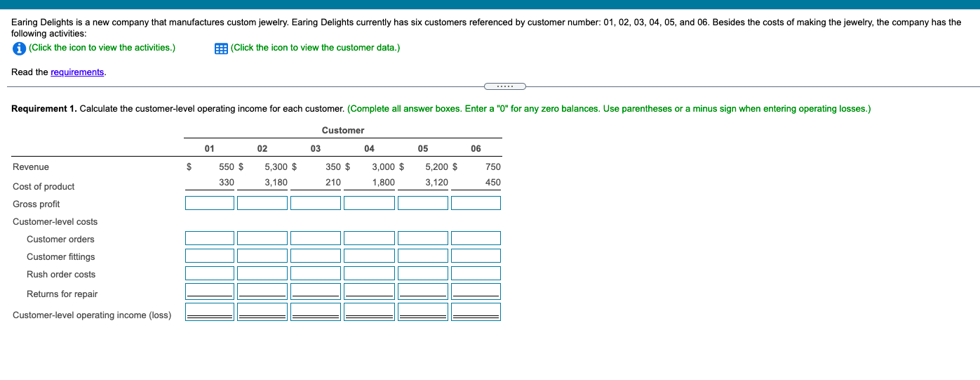Click Returns for repair field, customer 06

click(476, 291)
